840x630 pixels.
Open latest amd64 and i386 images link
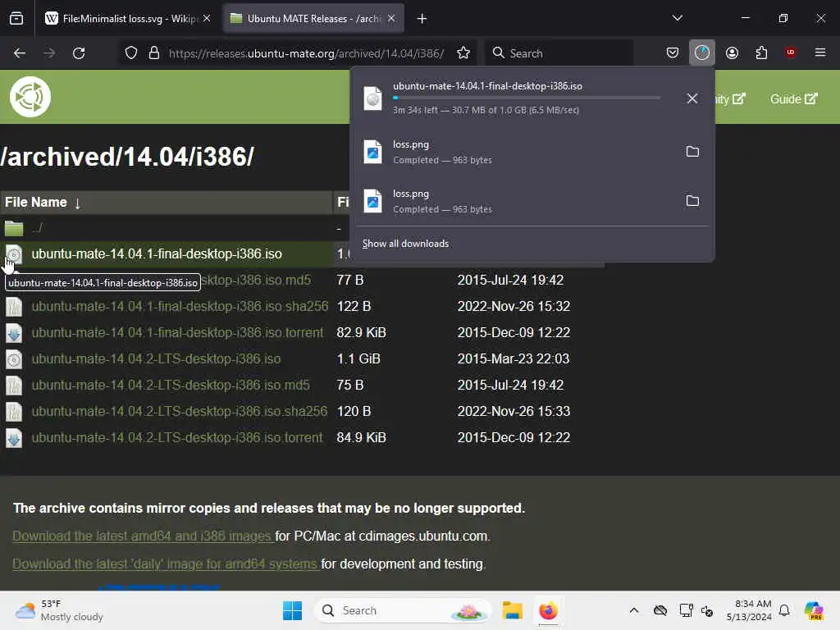(143, 536)
